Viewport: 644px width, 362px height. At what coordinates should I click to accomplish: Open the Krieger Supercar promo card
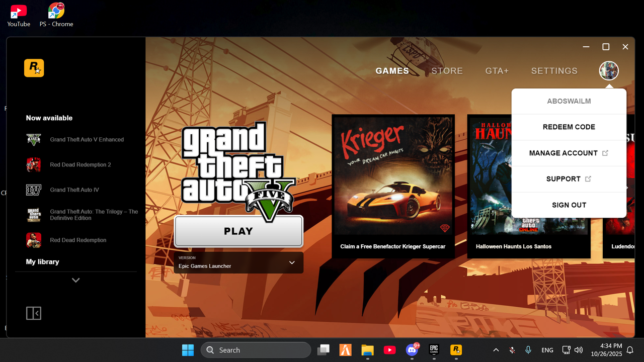(393, 187)
